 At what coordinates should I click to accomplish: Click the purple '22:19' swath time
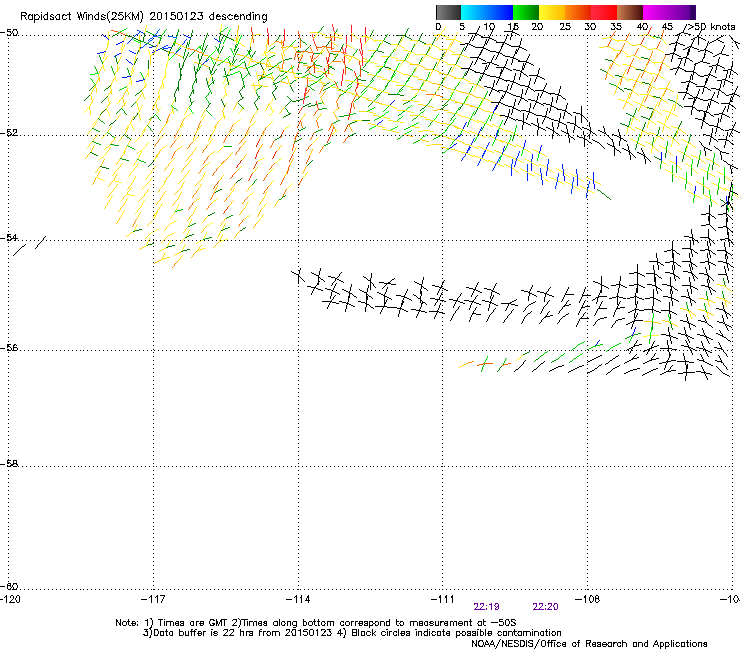[x=487, y=607]
